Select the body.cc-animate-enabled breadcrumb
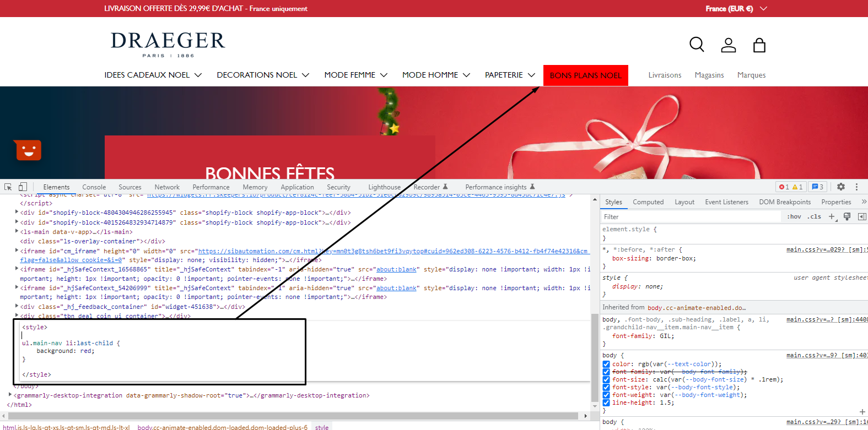The image size is (868, 430). [x=223, y=427]
